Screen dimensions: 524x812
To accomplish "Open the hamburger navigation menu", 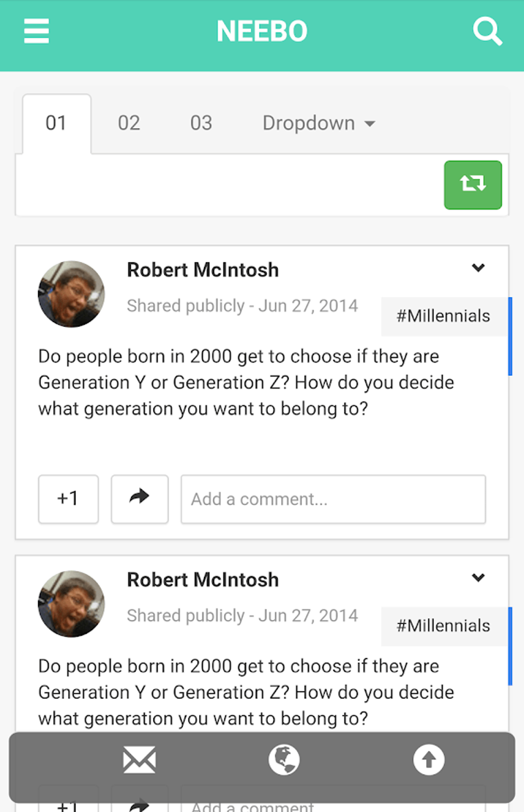I will coord(36,31).
